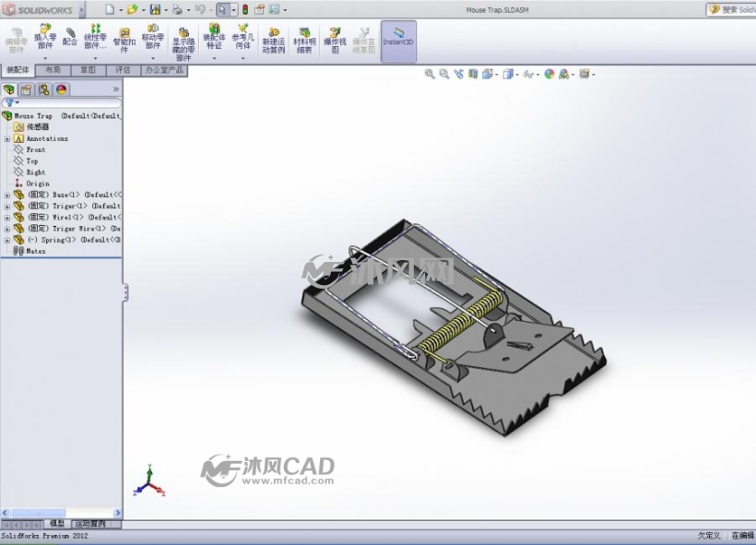
Task: Click the Rebuild traffic light icon
Action: [245, 9]
